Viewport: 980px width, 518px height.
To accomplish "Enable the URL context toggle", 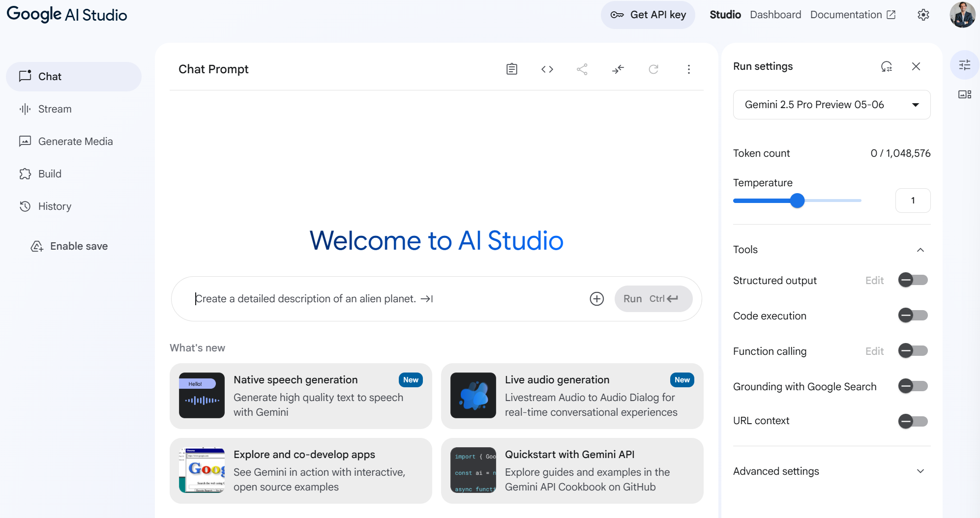I will click(913, 421).
